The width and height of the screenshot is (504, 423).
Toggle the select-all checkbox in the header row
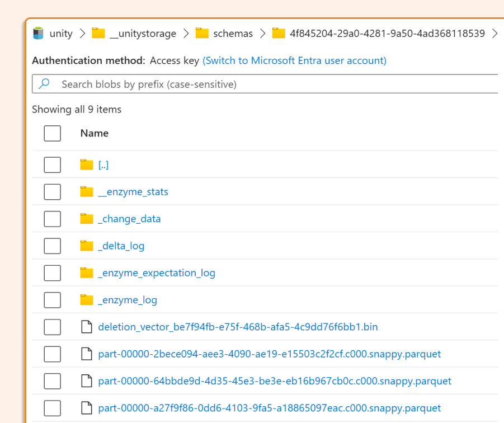click(52, 133)
